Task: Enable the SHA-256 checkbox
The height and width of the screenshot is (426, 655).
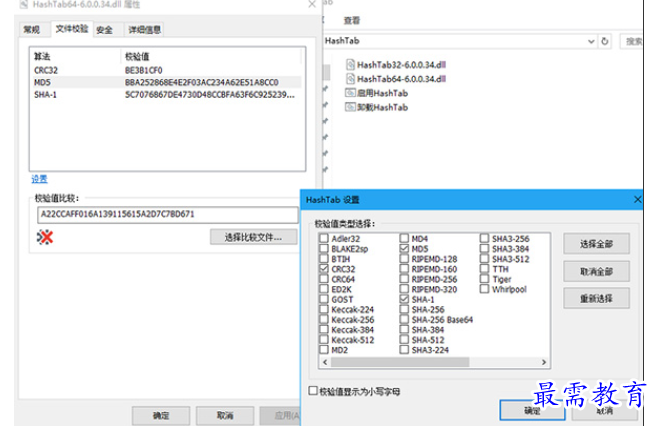Action: pos(404,309)
